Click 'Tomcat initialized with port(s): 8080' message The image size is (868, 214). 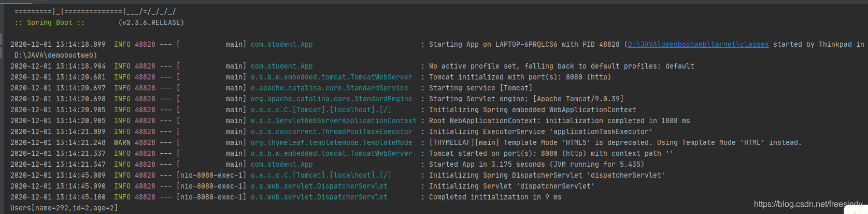click(520, 77)
